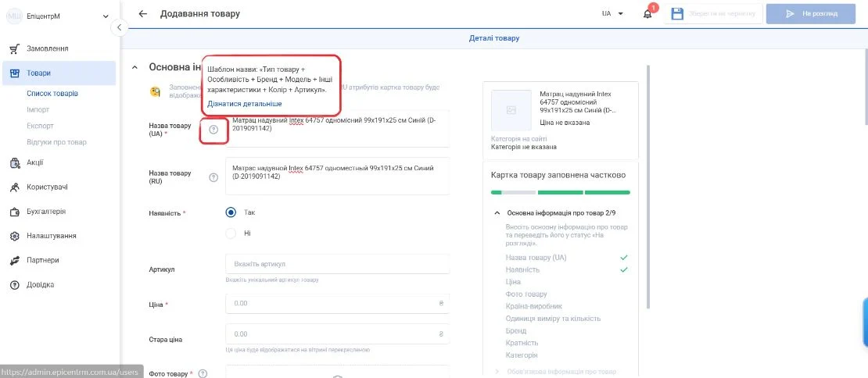
Task: Select the Ні availability radio button
Action: point(231,234)
